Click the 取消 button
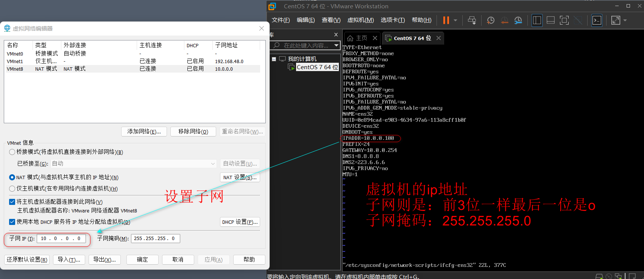 178,260
